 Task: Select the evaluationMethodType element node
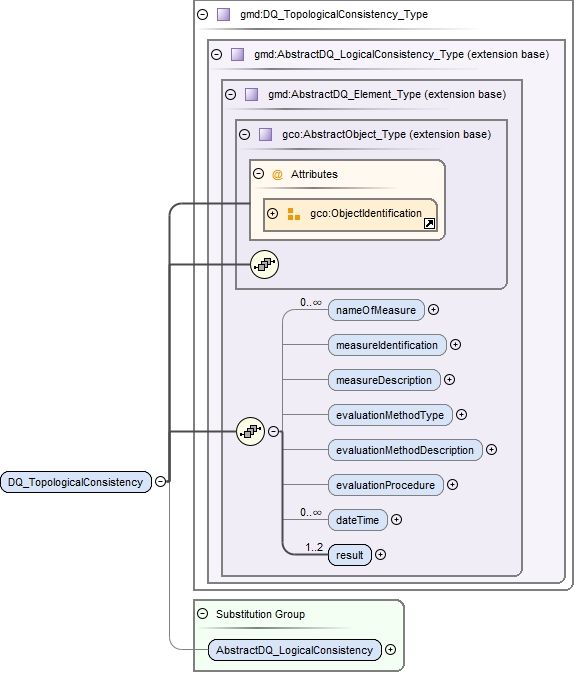[x=390, y=415]
